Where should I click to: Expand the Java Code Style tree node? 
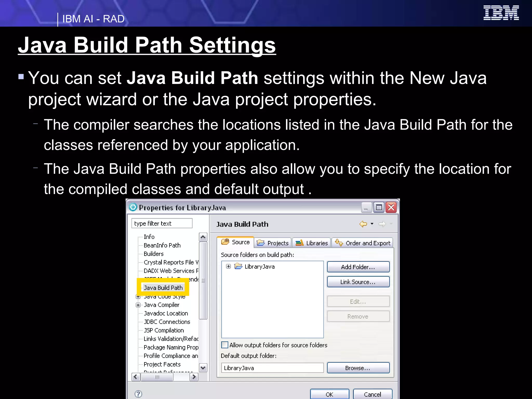138,297
